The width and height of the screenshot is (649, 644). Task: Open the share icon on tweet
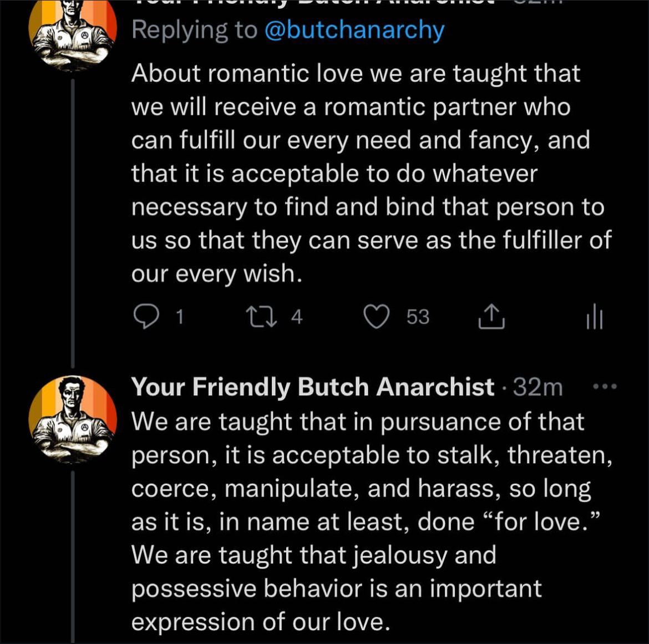[491, 317]
